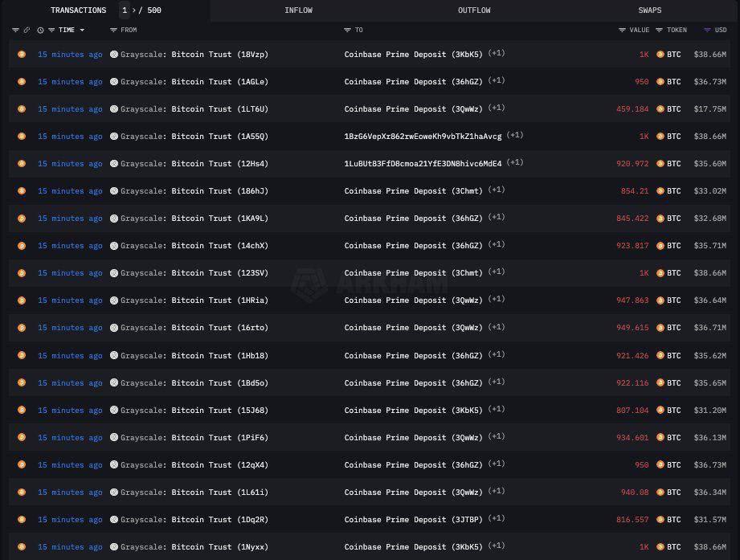This screenshot has height=560, width=740.
Task: Click the clock icon next to the TIME column
Action: 40,30
